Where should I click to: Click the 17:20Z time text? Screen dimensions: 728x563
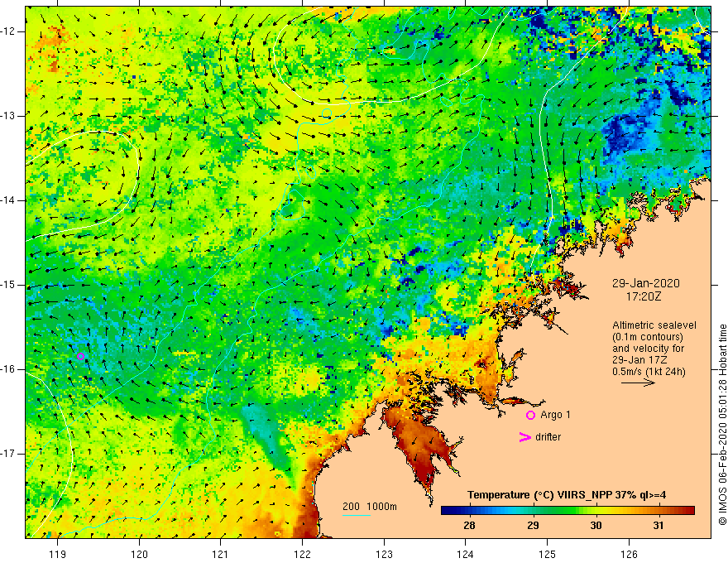(x=644, y=296)
